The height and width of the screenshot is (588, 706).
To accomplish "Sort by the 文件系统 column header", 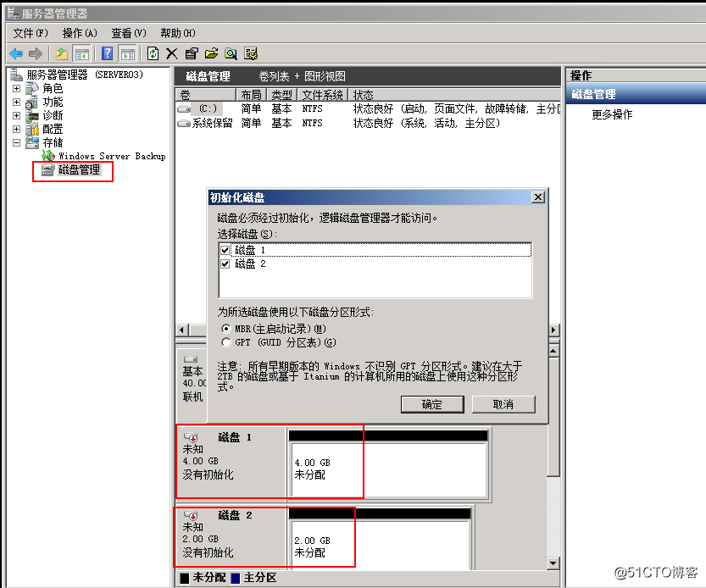I will 322,95.
